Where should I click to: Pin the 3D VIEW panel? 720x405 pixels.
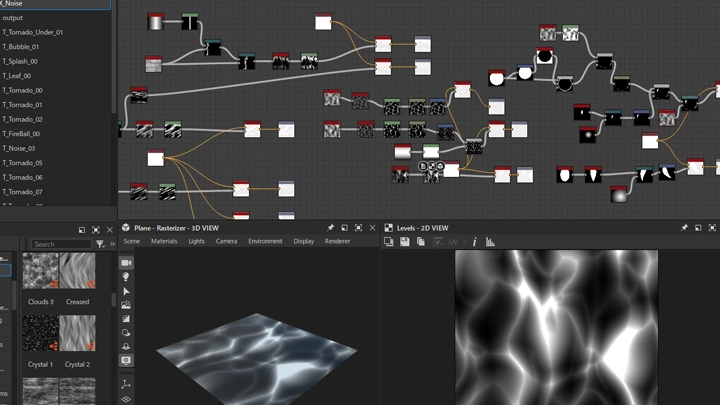click(x=330, y=228)
